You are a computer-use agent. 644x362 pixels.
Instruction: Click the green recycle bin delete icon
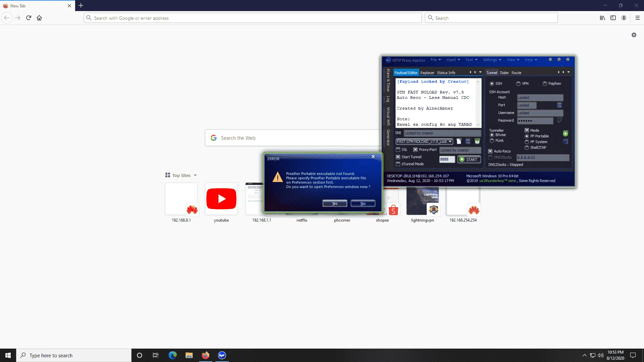coord(477,141)
